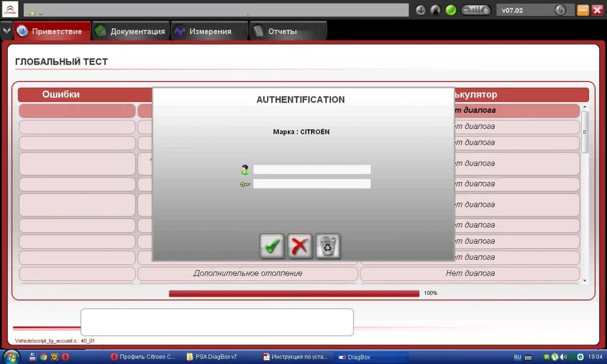Screen dimensions: 607x364
Task: Click the save floppy quick launch icon
Action: point(33,357)
